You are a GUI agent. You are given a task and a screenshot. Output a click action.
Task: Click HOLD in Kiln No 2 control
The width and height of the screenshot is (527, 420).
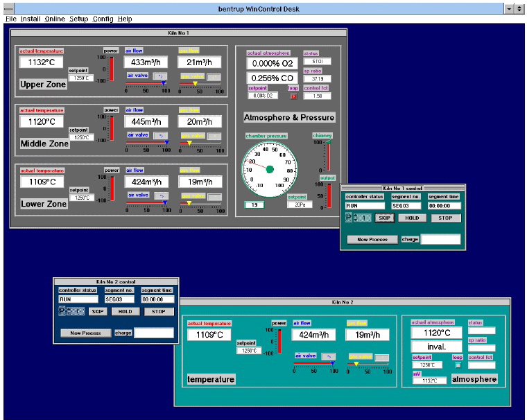coord(125,311)
